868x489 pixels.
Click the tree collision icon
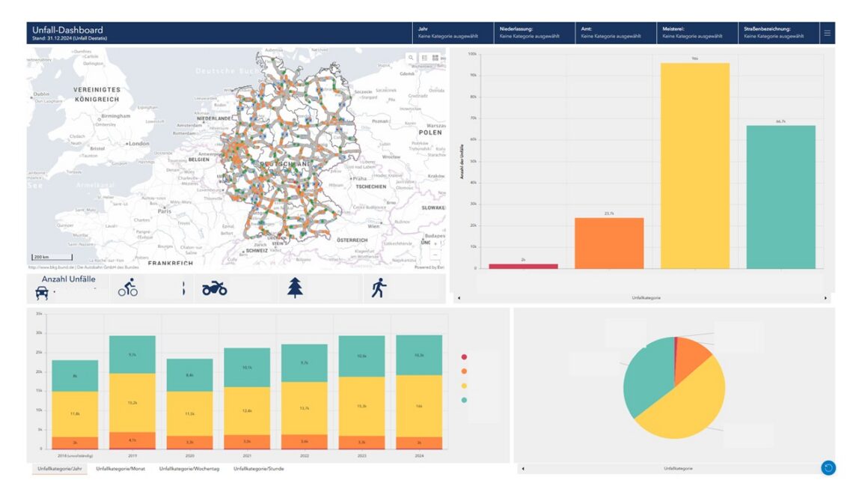pos(295,288)
